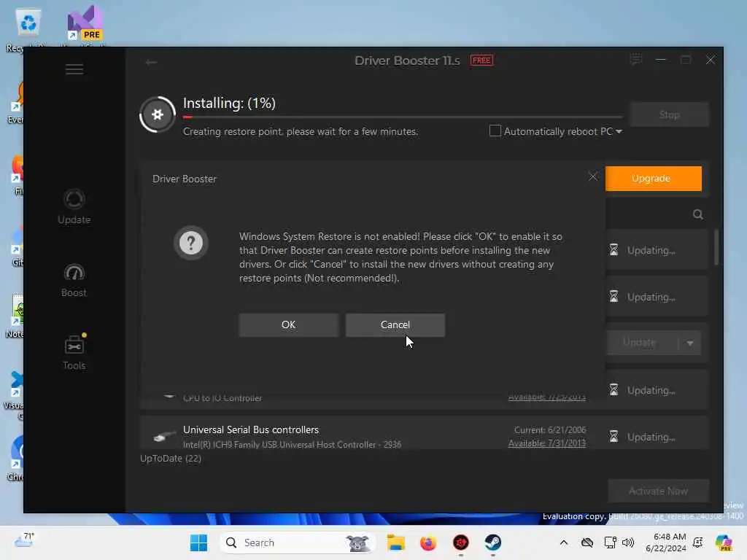747x560 pixels.
Task: Open notification bell in system tray
Action: [x=698, y=542]
